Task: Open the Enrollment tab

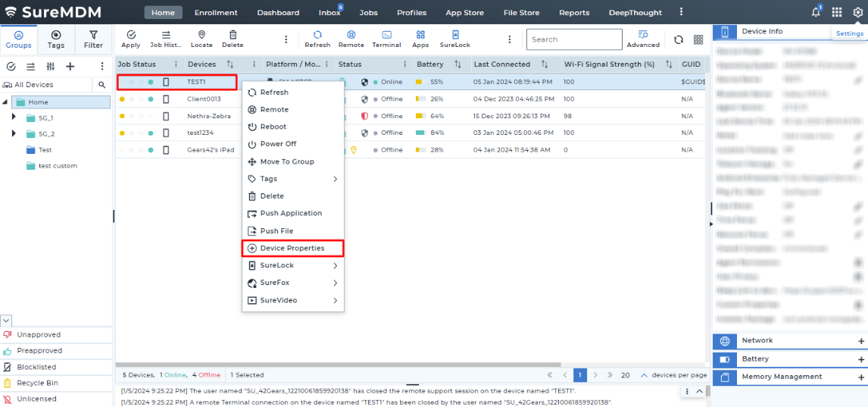Action: (216, 12)
